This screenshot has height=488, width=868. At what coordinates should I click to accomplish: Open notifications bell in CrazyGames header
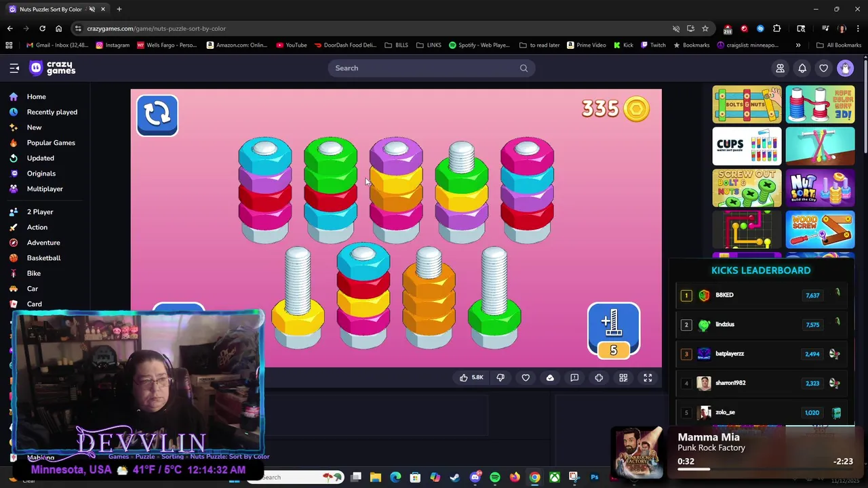[x=802, y=68]
